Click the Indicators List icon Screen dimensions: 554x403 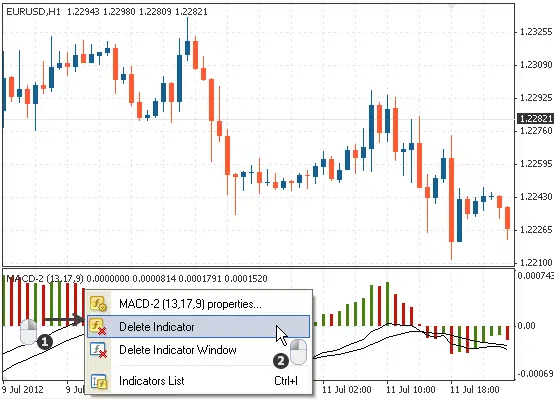99,381
